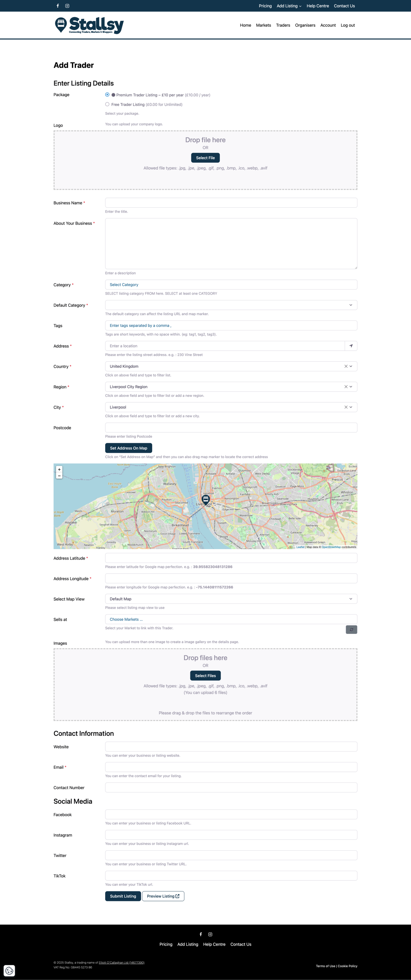Open the Default Category dropdown
The height and width of the screenshot is (980, 411).
click(x=231, y=305)
